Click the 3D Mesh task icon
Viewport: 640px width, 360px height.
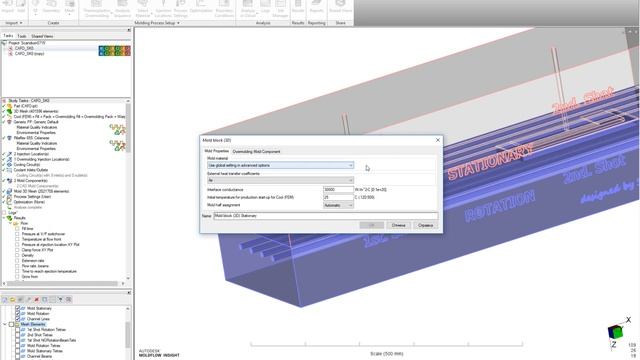point(9,111)
